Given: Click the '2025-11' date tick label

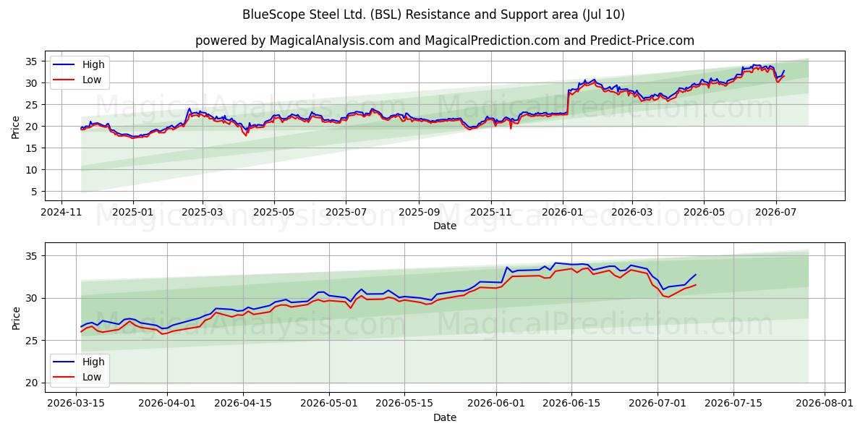Looking at the screenshot, I should pyautogui.click(x=491, y=213).
